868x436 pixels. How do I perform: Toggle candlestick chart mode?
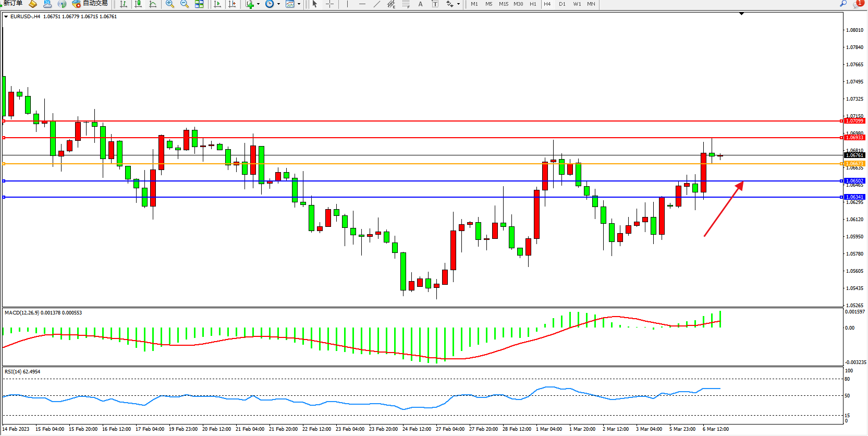[x=138, y=4]
